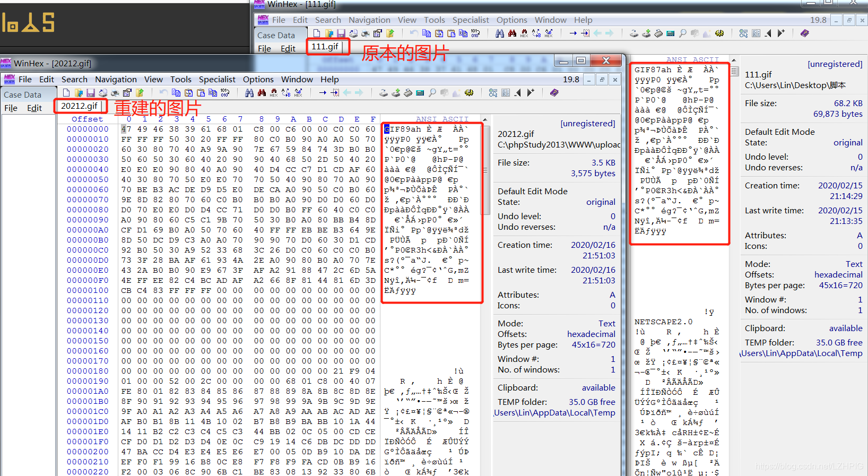Click left black triangle icon in 20212.gif toolbar
868x476 pixels.
(x=518, y=93)
